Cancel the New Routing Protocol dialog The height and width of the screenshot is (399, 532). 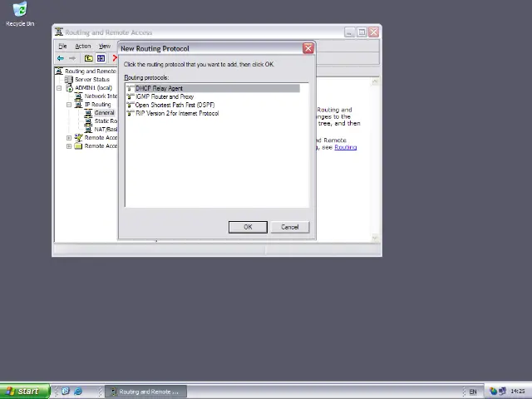[x=289, y=227]
